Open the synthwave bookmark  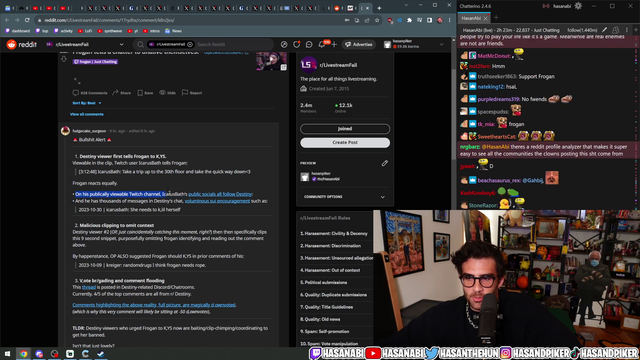point(110,31)
